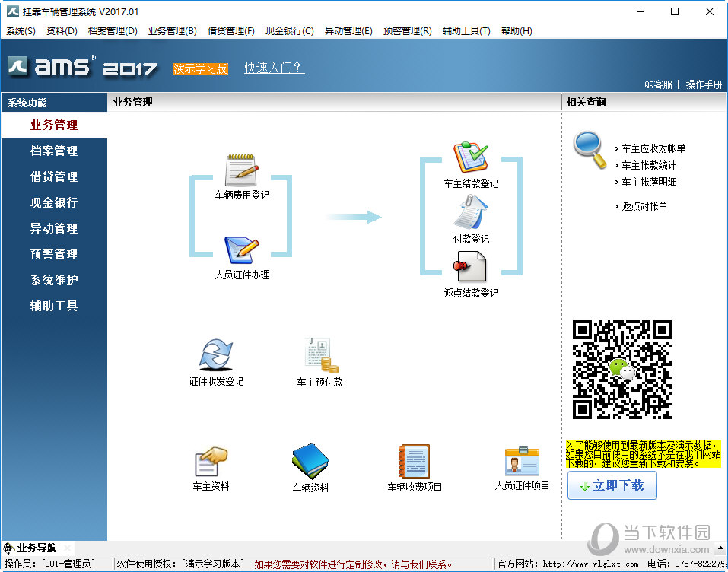Open the 系统(S) menu
This screenshot has width=728, height=572.
coord(21,31)
